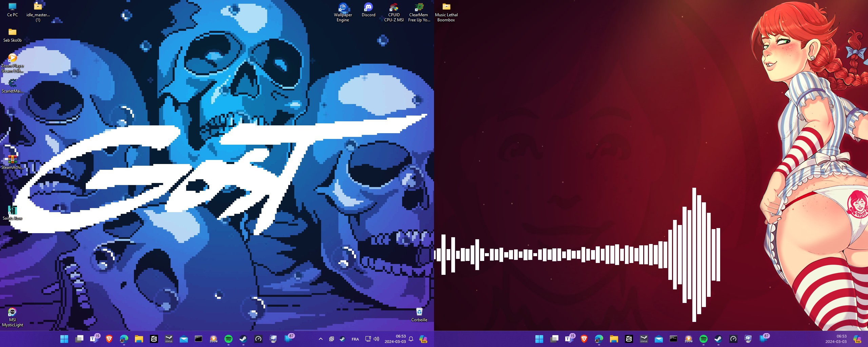Open the notification bell in the tray
This screenshot has width=868, height=347.
(411, 339)
